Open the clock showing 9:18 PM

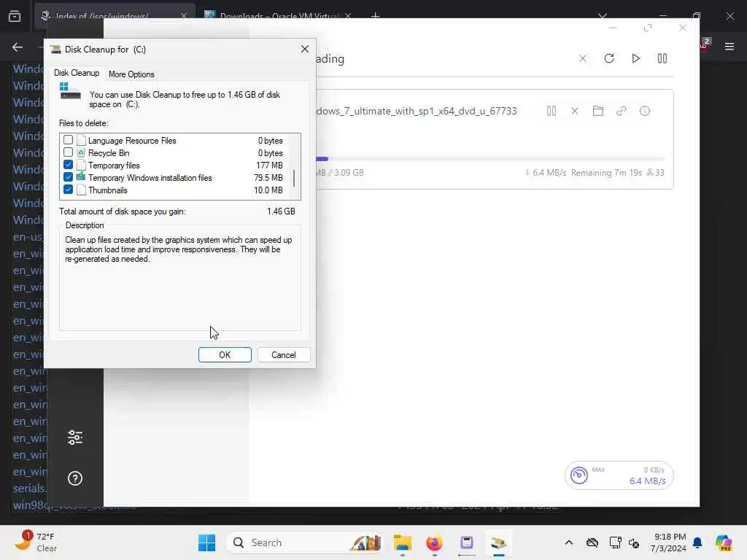[668, 542]
